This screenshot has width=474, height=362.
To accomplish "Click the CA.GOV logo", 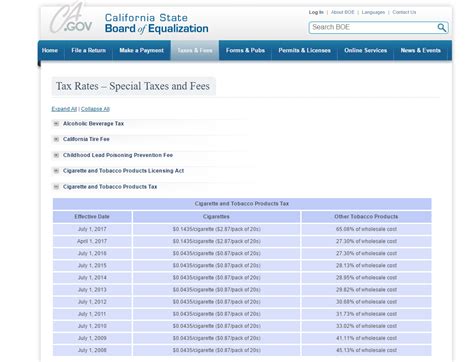I will tap(70, 18).
